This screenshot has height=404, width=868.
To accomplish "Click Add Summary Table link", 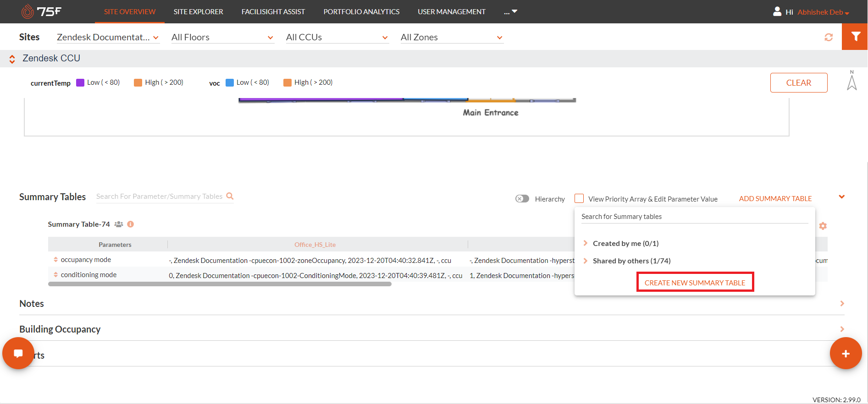I will coord(775,198).
